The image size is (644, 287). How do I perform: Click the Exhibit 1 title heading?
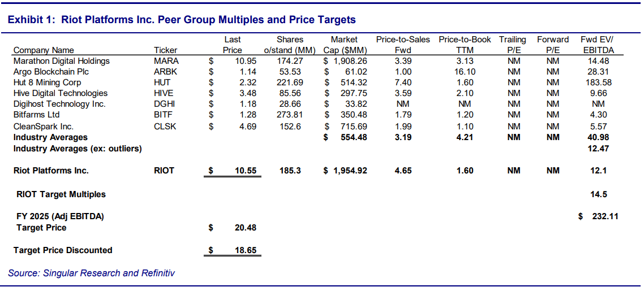[x=182, y=20]
